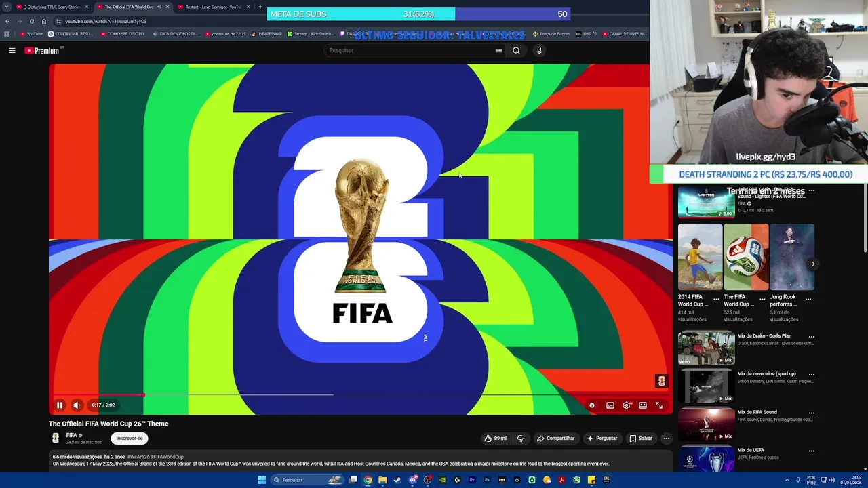868x488 pixels.
Task: Open 'Preço do Bitcoin' bookmark
Action: (x=551, y=34)
